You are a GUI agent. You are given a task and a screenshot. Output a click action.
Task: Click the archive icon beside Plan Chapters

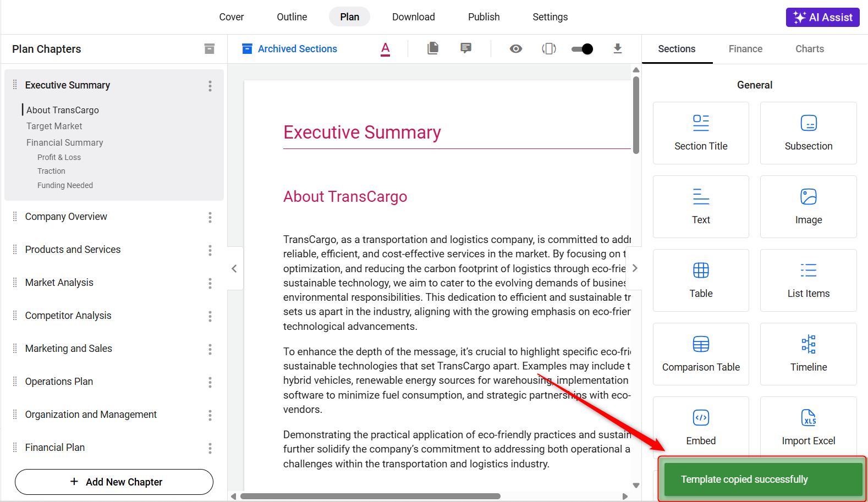click(209, 49)
